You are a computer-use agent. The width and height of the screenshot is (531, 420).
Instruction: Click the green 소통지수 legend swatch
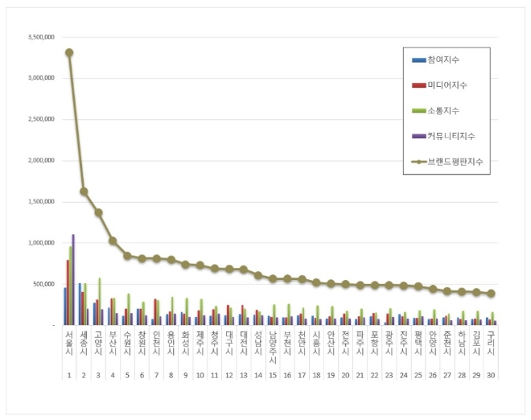click(417, 110)
